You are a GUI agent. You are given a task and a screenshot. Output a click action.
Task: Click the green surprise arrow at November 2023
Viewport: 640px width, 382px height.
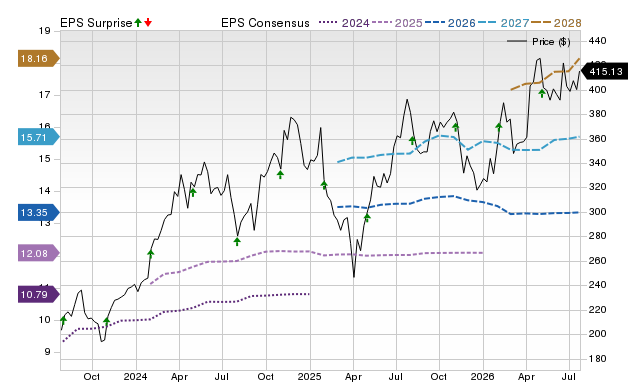tap(107, 321)
